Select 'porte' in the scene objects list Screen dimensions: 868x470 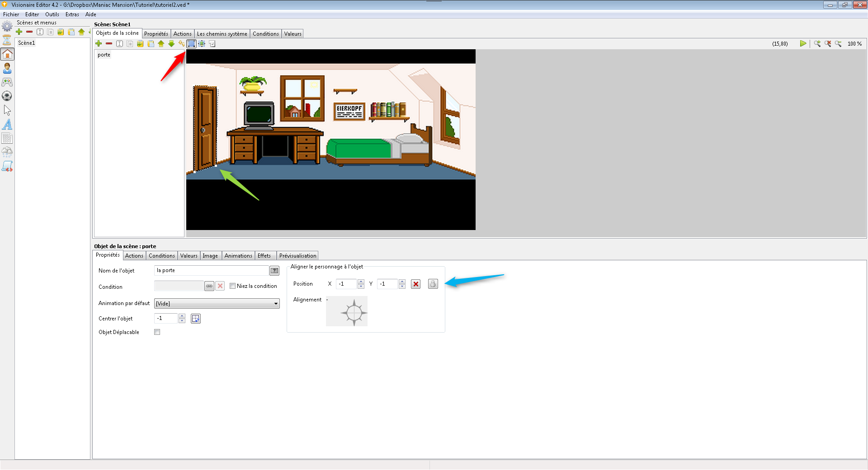coord(104,55)
